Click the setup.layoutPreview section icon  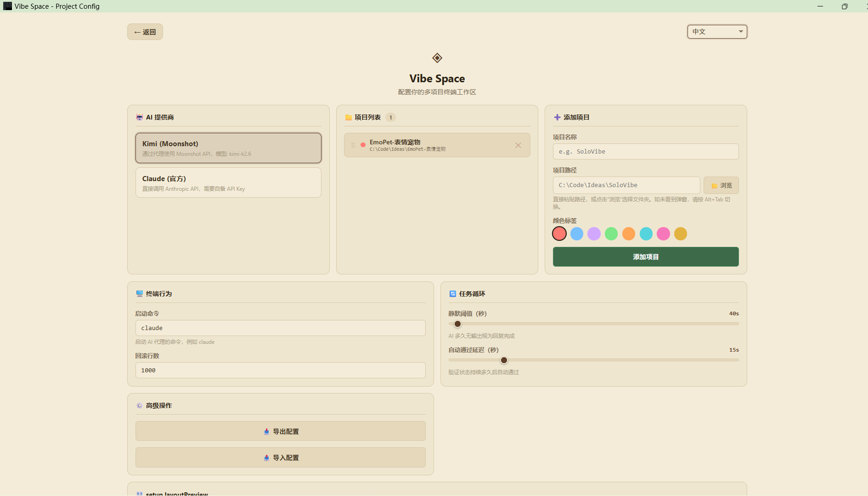click(x=140, y=494)
